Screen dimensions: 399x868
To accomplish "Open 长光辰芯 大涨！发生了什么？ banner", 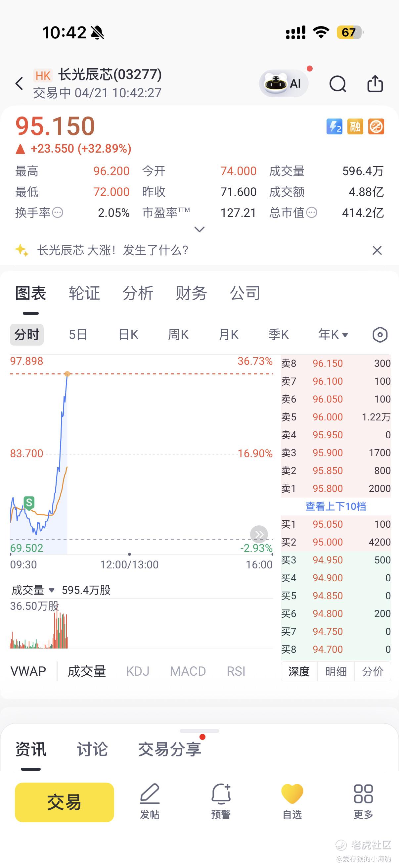I will click(112, 250).
